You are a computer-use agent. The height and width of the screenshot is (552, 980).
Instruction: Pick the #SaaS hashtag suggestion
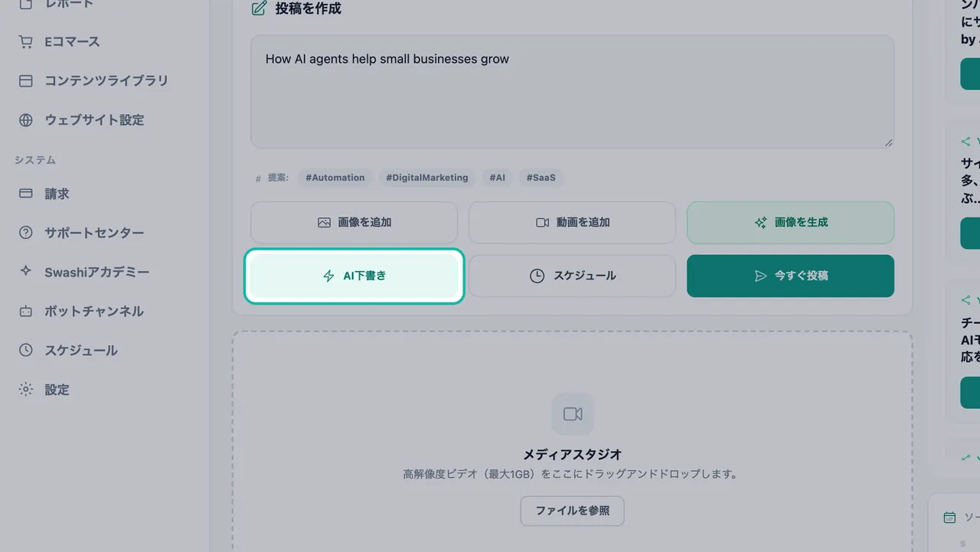(541, 178)
